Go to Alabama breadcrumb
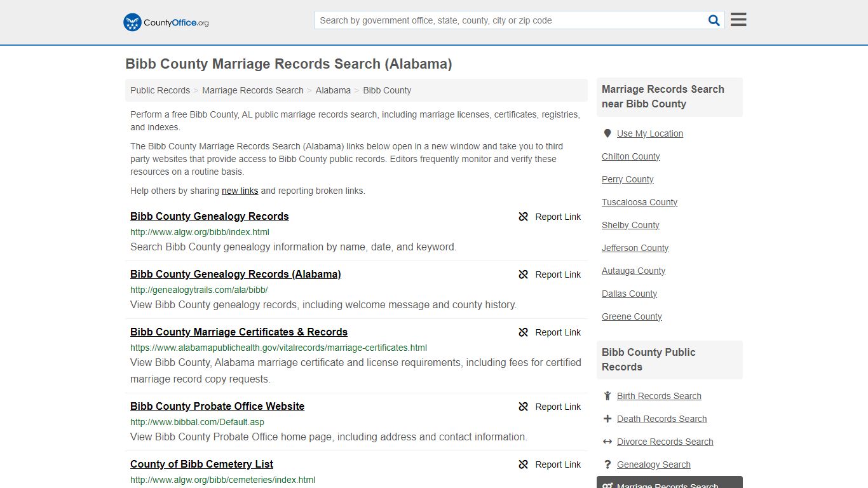The width and height of the screenshot is (868, 488). pos(333,90)
